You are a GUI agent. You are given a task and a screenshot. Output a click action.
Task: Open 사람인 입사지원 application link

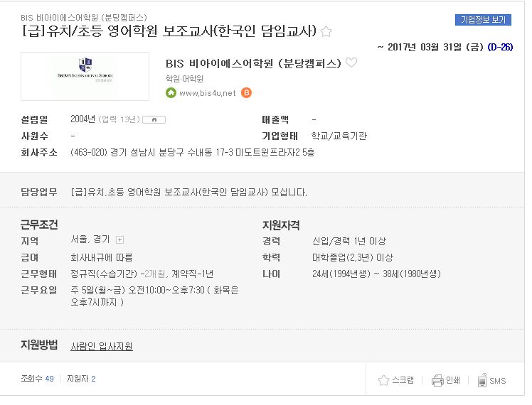point(102,346)
